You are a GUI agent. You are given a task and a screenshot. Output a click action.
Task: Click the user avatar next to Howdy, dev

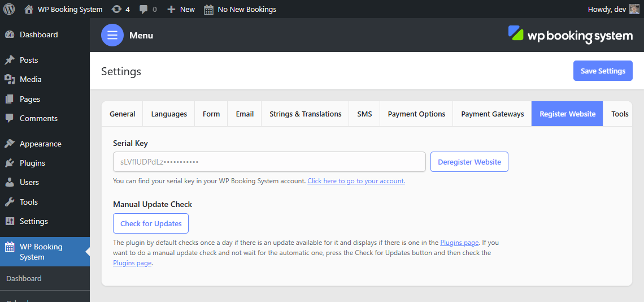pos(634,9)
